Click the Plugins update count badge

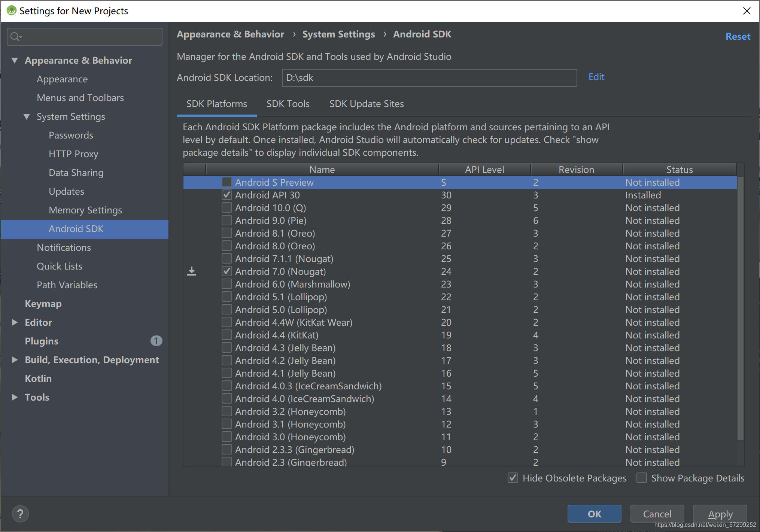pos(156,341)
